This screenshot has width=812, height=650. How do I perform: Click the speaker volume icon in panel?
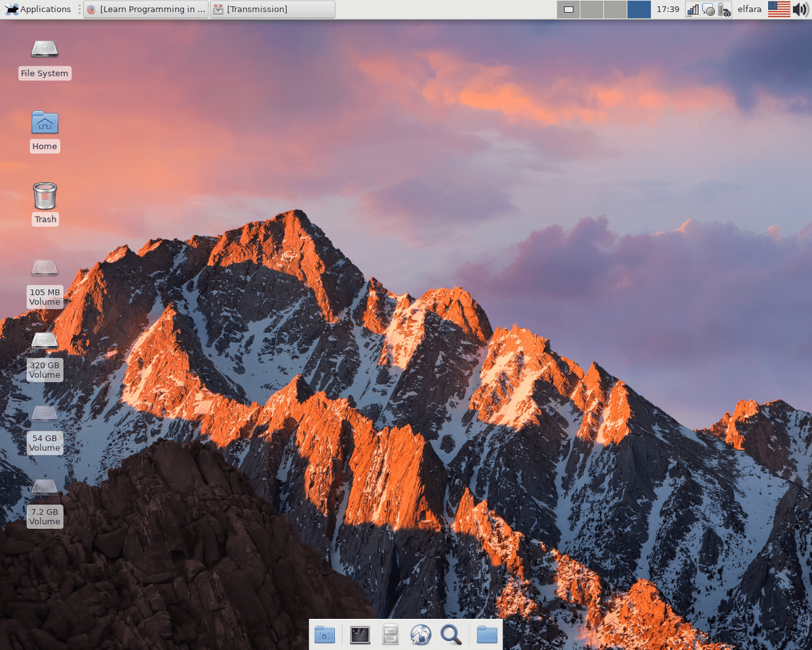[x=800, y=9]
